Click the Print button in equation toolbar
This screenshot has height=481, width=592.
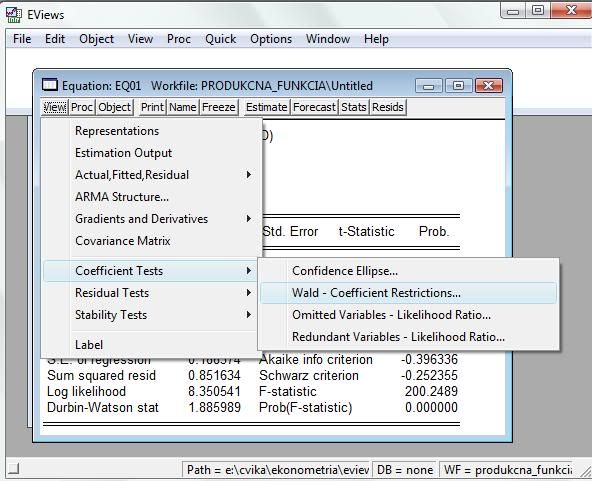pyautogui.click(x=152, y=107)
